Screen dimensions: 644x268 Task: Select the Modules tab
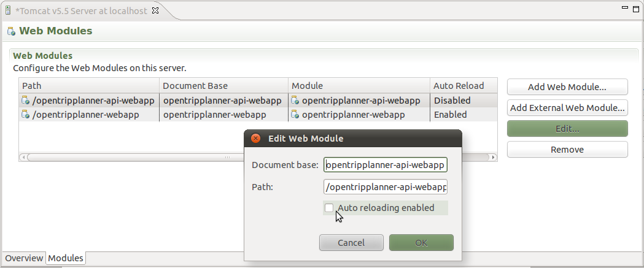66,258
